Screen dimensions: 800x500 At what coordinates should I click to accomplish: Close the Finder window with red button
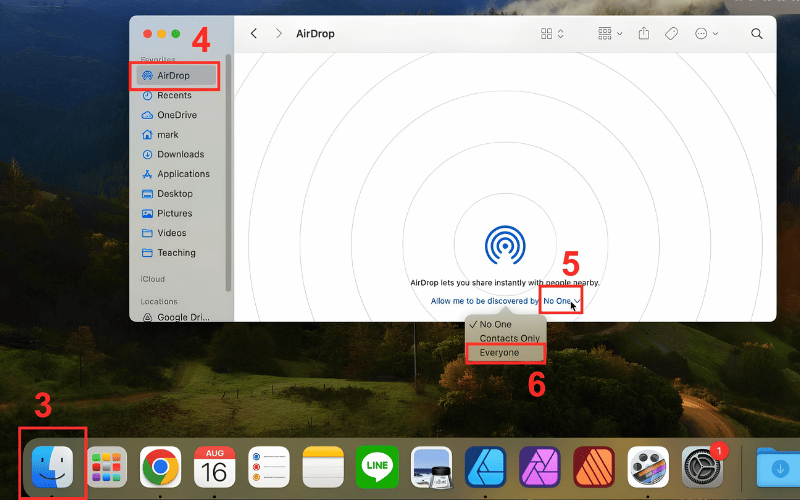147,34
